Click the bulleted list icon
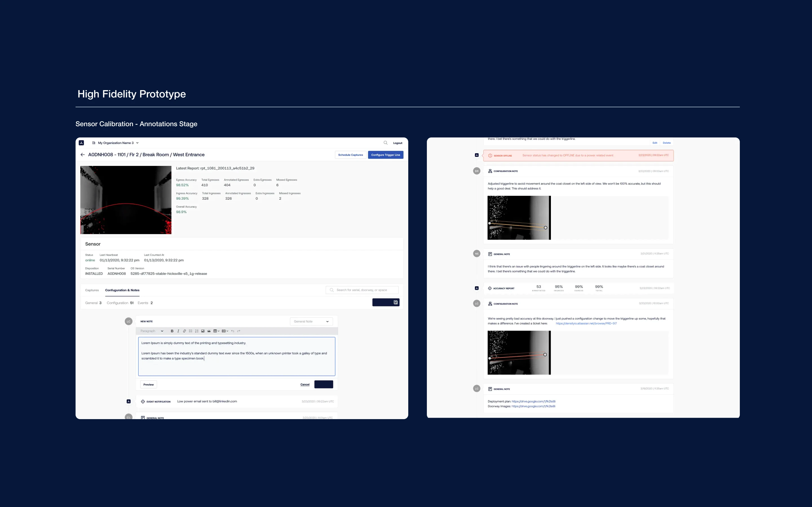The width and height of the screenshot is (812, 507). coord(191,331)
